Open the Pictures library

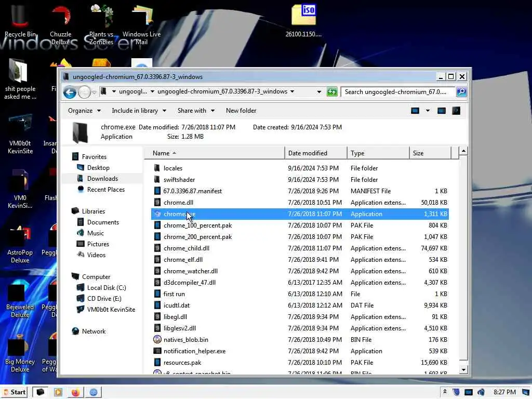pyautogui.click(x=98, y=244)
